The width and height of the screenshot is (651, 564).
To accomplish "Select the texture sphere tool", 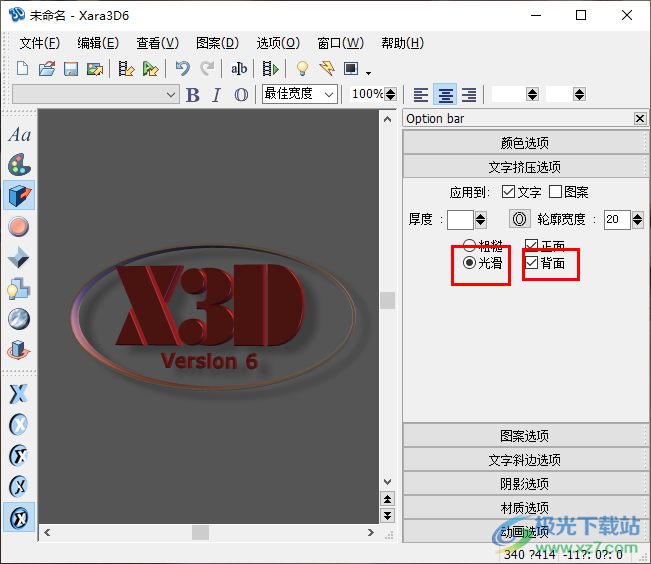I will tap(19, 319).
